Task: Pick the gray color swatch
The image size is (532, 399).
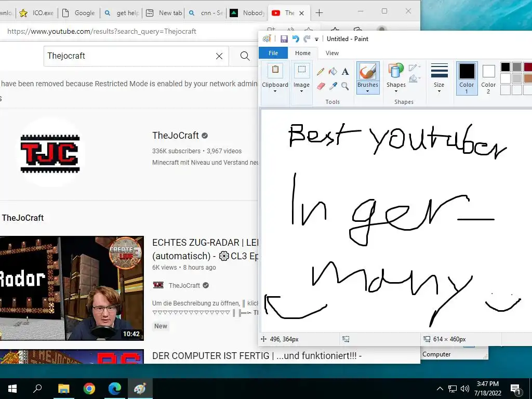Action: point(517,67)
